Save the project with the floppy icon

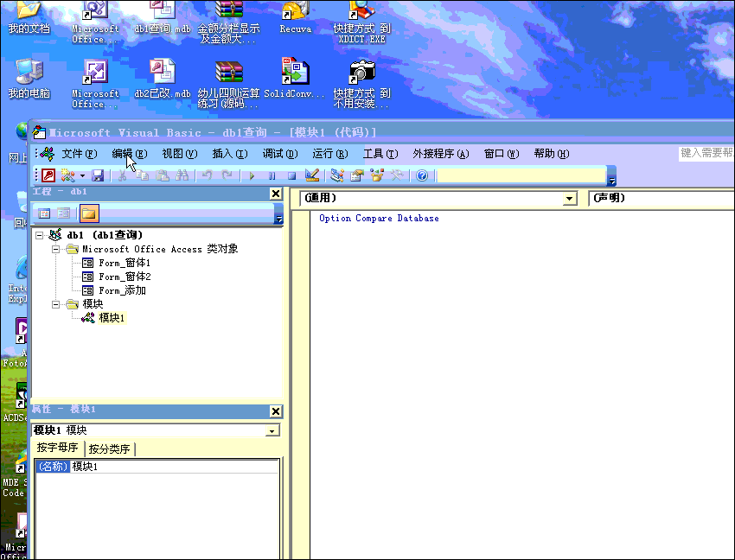click(98, 175)
